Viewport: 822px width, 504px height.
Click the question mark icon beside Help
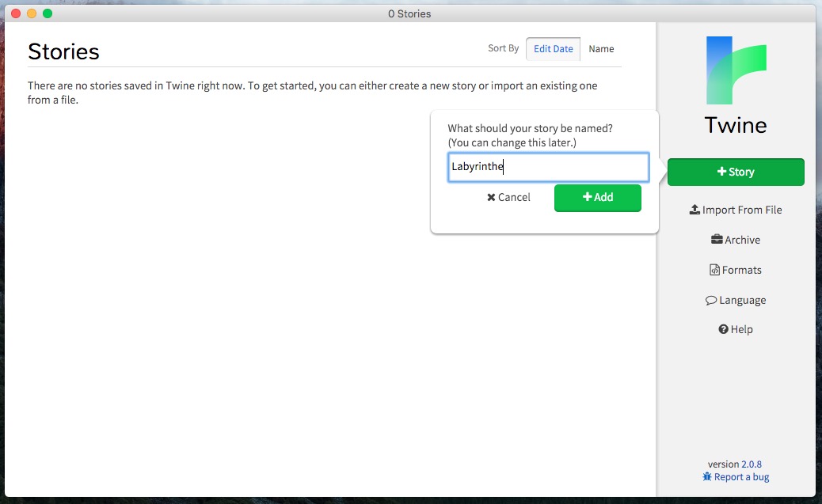723,330
